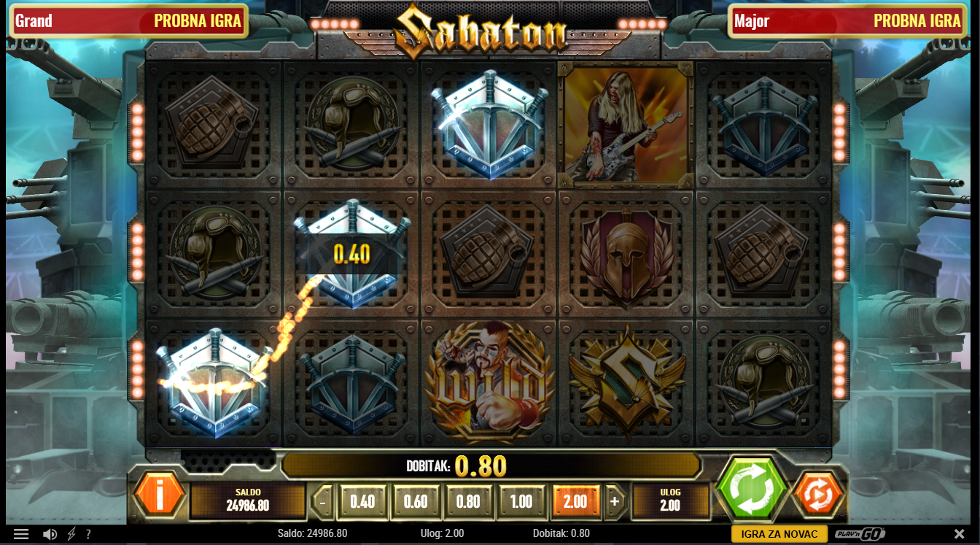This screenshot has width=980, height=545.
Task: Click the guitarist symbol on the reels
Action: point(626,125)
